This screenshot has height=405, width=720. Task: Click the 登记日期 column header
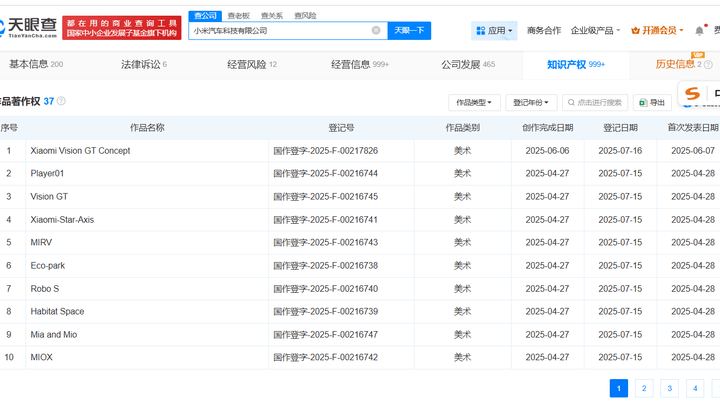coord(620,128)
